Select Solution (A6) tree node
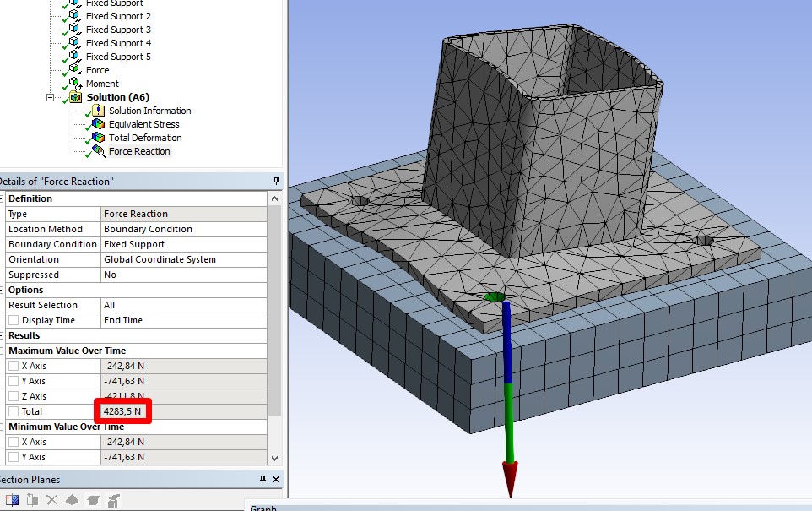Viewport: 812px width, 511px height. pyautogui.click(x=117, y=97)
